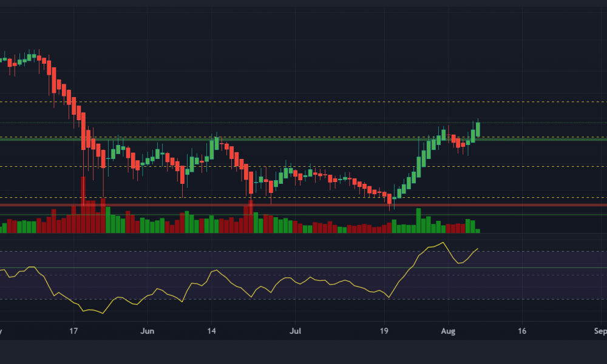Viewport: 607px width, 364px height.
Task: Click the "Aug" month label on time axis
Action: (449, 331)
